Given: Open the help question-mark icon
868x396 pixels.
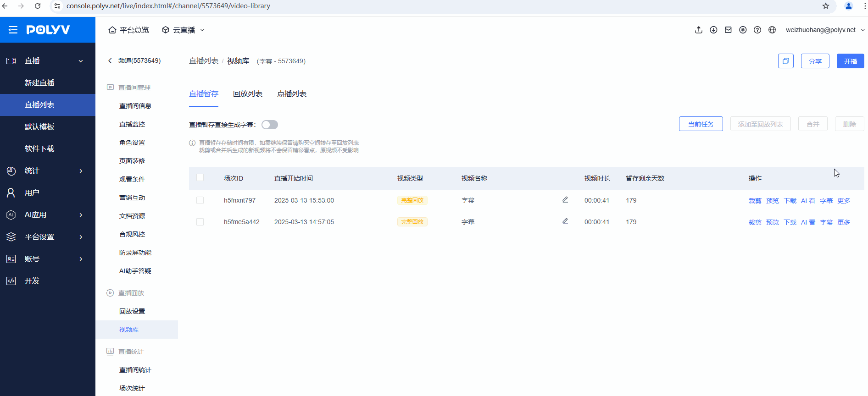Looking at the screenshot, I should tap(757, 30).
